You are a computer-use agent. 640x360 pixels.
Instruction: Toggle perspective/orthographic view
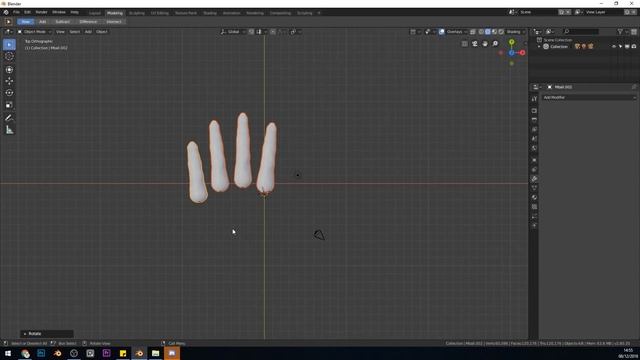coord(464,44)
